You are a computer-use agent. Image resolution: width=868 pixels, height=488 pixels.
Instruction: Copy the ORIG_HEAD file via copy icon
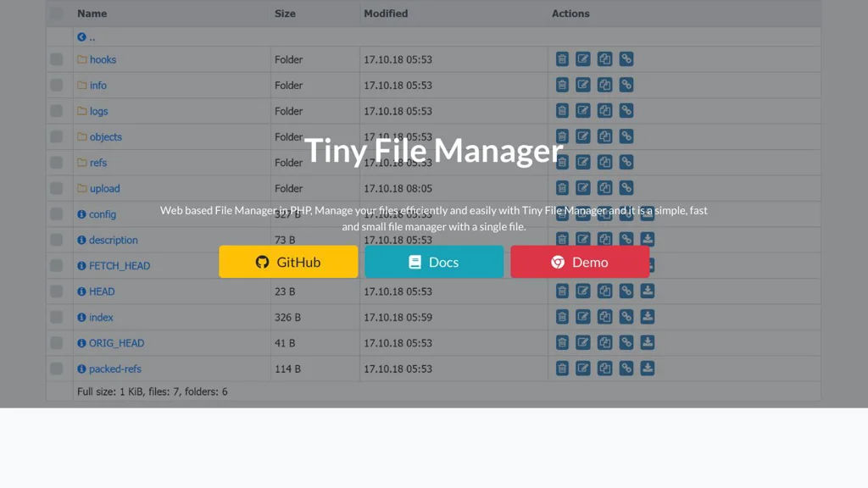[x=604, y=342]
